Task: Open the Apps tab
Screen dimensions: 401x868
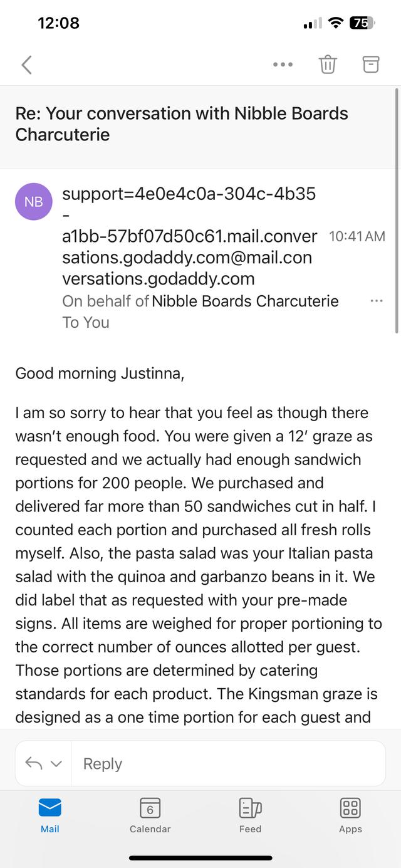Action: click(x=350, y=815)
